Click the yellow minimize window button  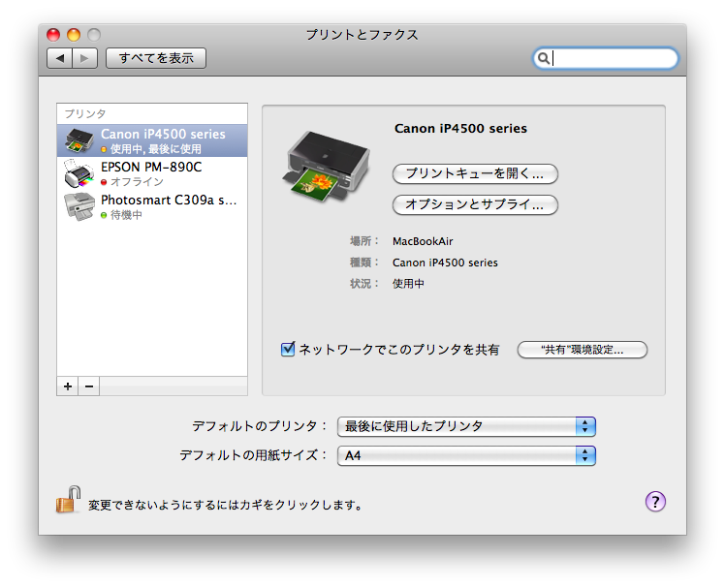point(74,35)
